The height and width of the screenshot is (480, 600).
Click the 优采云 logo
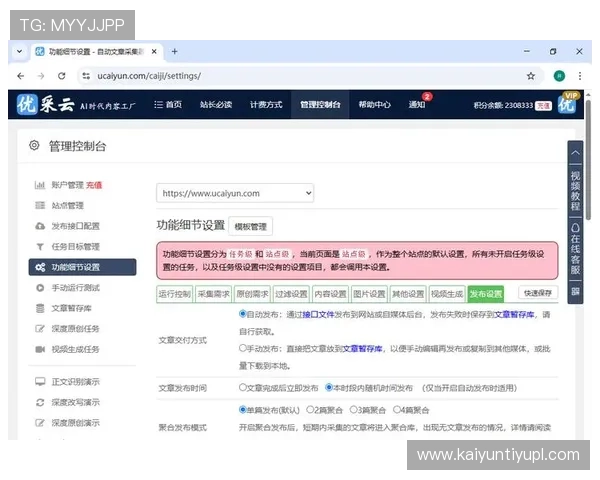click(x=46, y=104)
